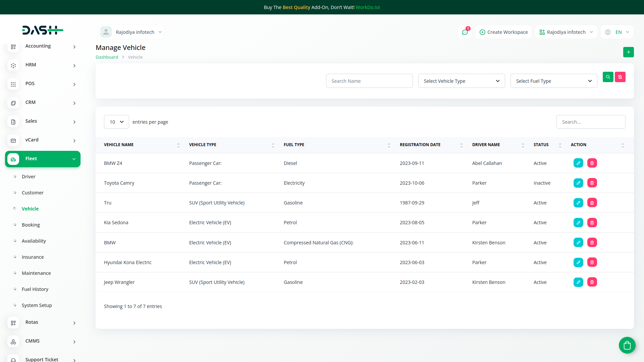This screenshot has height=362, width=644.
Task: Click the red reset filter trash icon
Action: tap(620, 77)
